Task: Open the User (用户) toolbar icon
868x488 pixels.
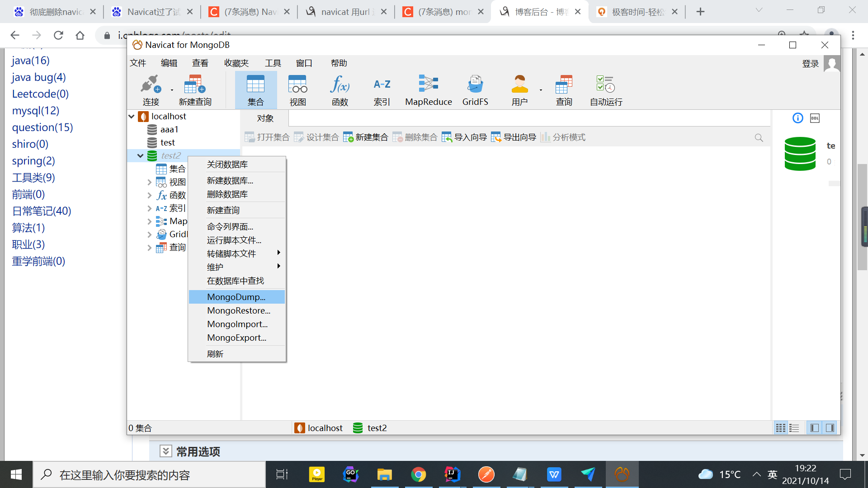Action: point(519,90)
